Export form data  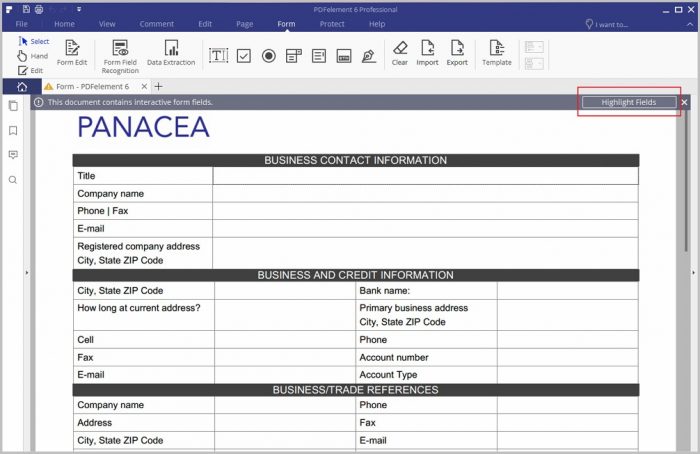point(457,53)
